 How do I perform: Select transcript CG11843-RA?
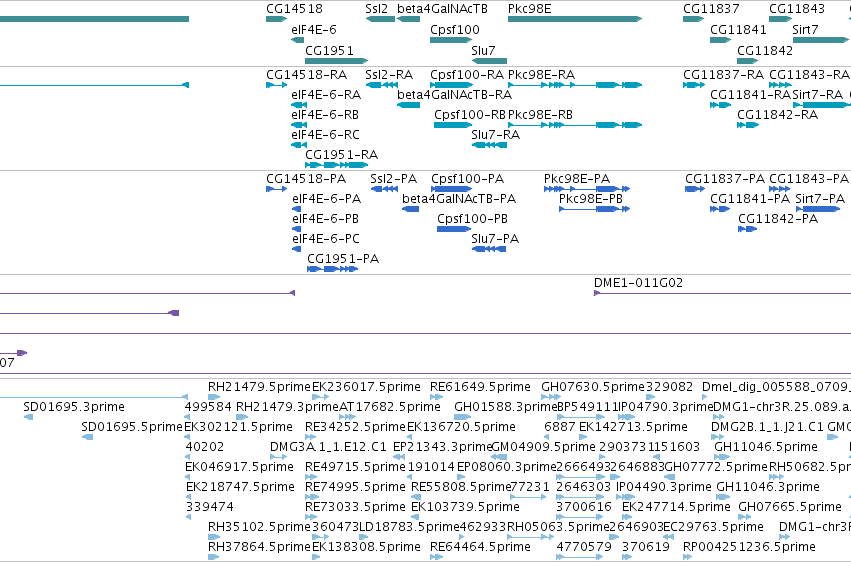[809, 74]
